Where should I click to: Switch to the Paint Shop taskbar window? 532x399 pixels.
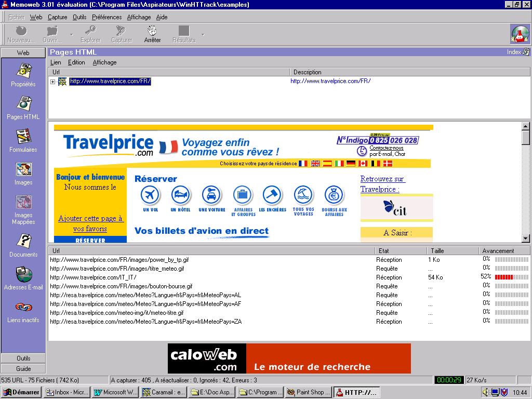[309, 392]
